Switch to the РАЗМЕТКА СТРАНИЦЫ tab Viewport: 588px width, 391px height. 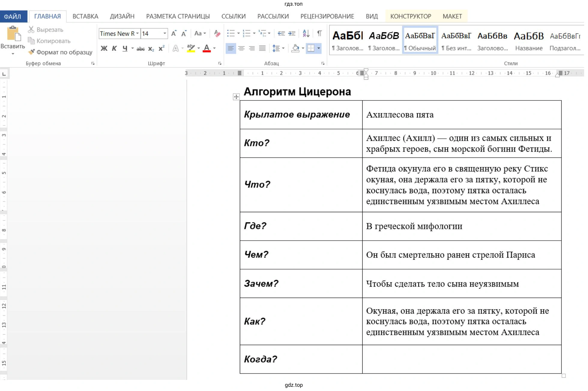click(x=178, y=17)
